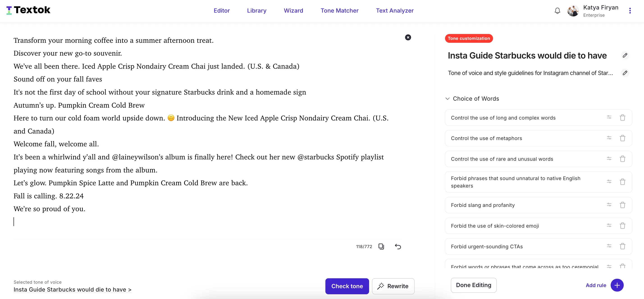Adjust settings for skin-colored emoji rule
Screen dimensions: 644x299
click(609, 226)
